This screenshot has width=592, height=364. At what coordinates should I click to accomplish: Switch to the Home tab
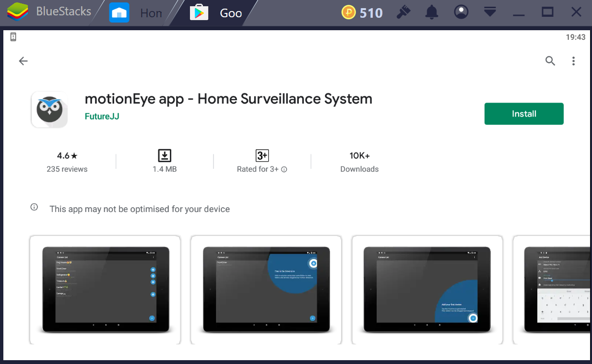click(x=137, y=13)
